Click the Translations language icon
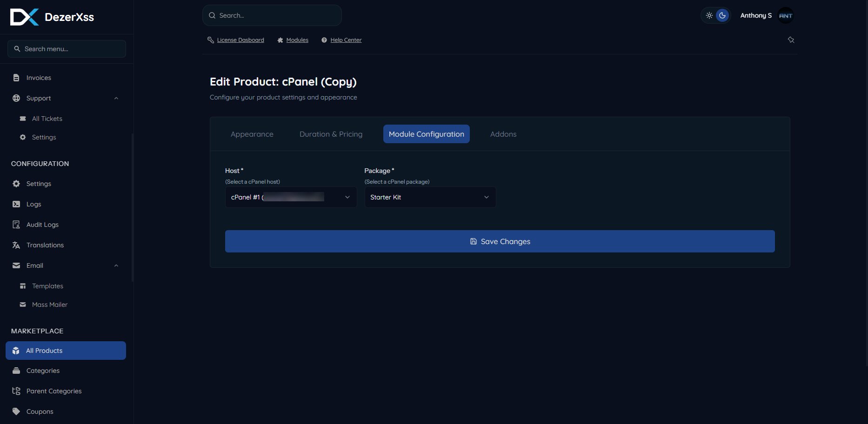Image resolution: width=868 pixels, height=424 pixels. pyautogui.click(x=16, y=245)
